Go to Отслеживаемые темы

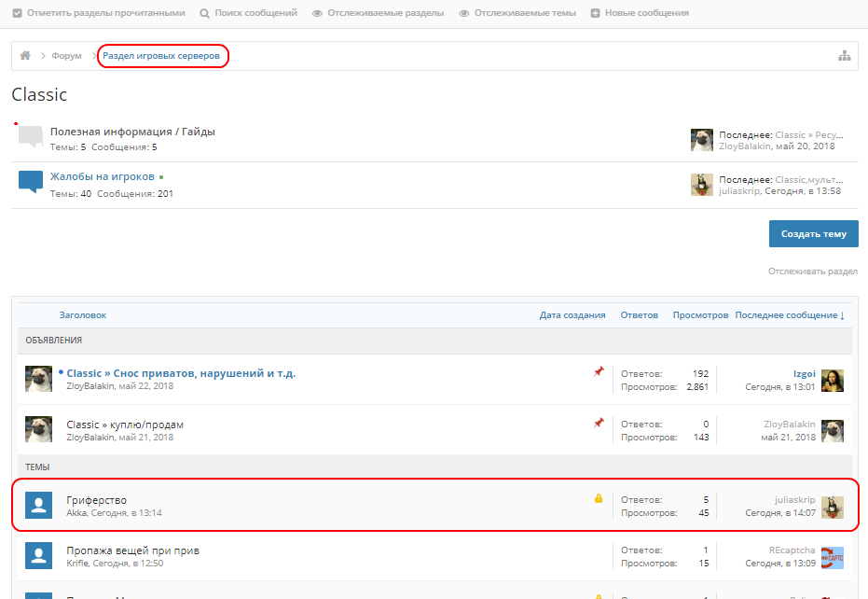coord(525,13)
